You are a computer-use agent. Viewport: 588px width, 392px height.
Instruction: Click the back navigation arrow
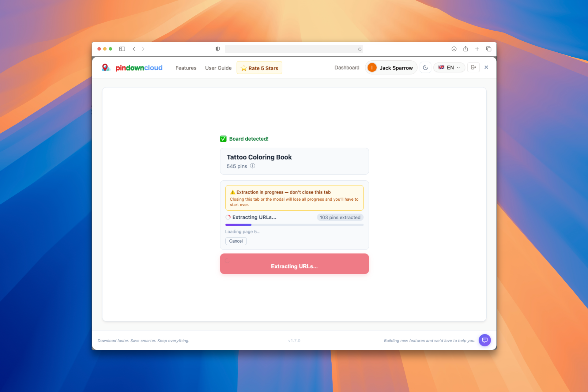point(134,49)
